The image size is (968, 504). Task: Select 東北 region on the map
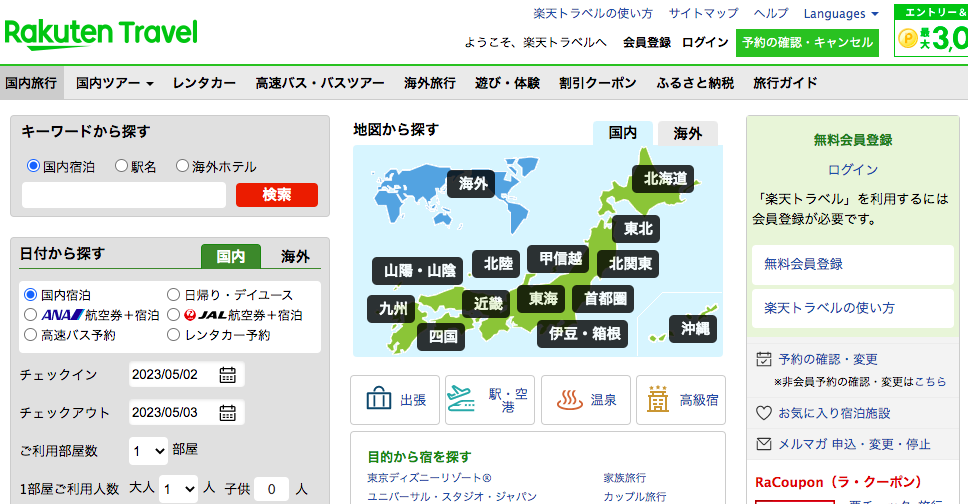pos(637,229)
